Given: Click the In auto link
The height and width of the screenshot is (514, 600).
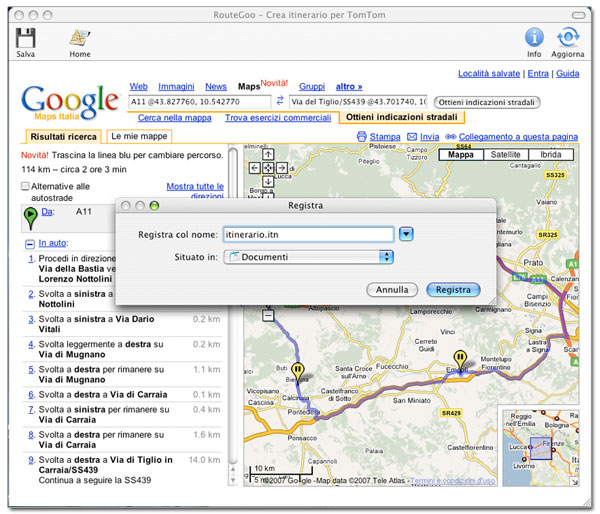Looking at the screenshot, I should tap(53, 243).
